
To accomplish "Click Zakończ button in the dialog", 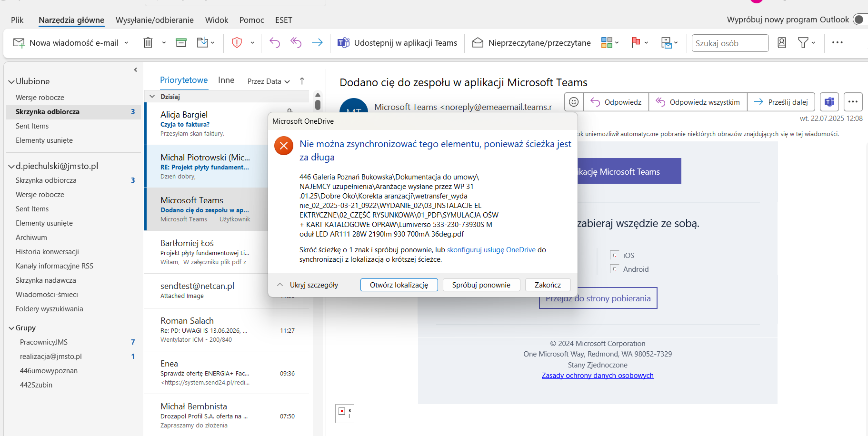I will point(548,285).
